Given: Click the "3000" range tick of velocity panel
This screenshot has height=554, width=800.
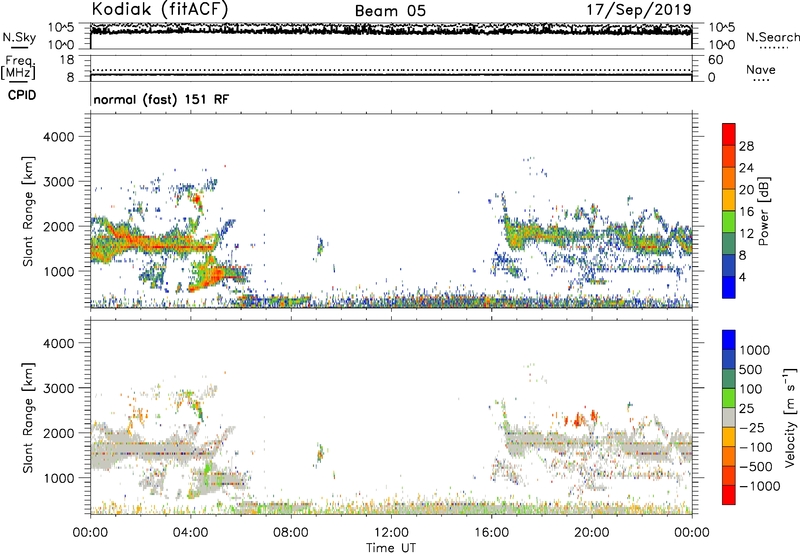Looking at the screenshot, I should pos(59,388).
